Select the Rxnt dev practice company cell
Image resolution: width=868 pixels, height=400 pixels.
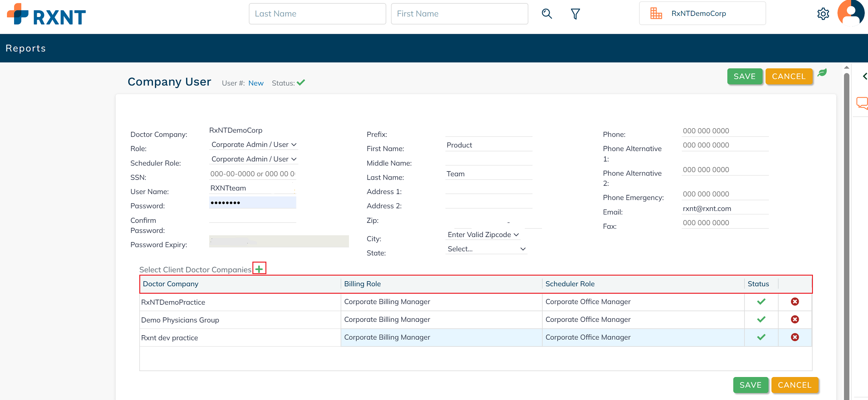pyautogui.click(x=240, y=337)
